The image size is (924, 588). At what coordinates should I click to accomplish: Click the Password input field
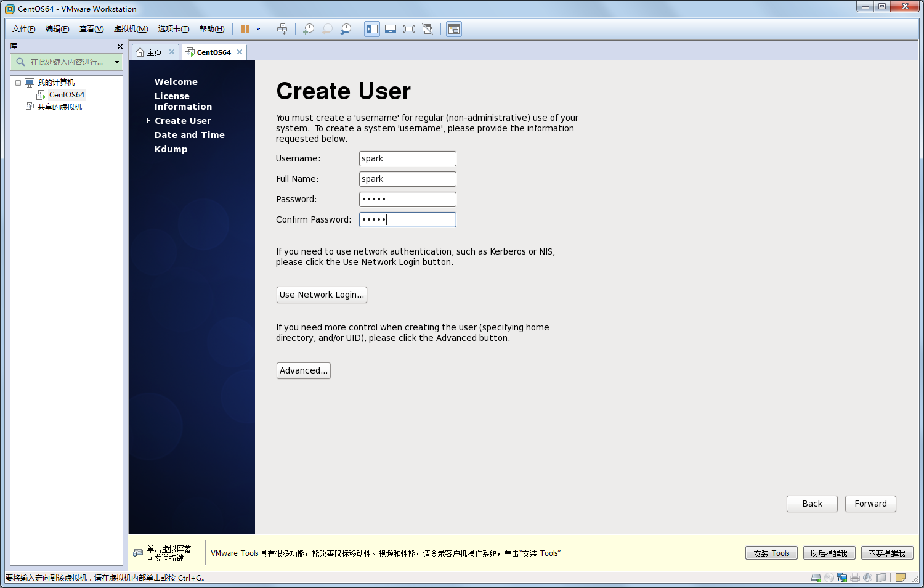pos(408,199)
